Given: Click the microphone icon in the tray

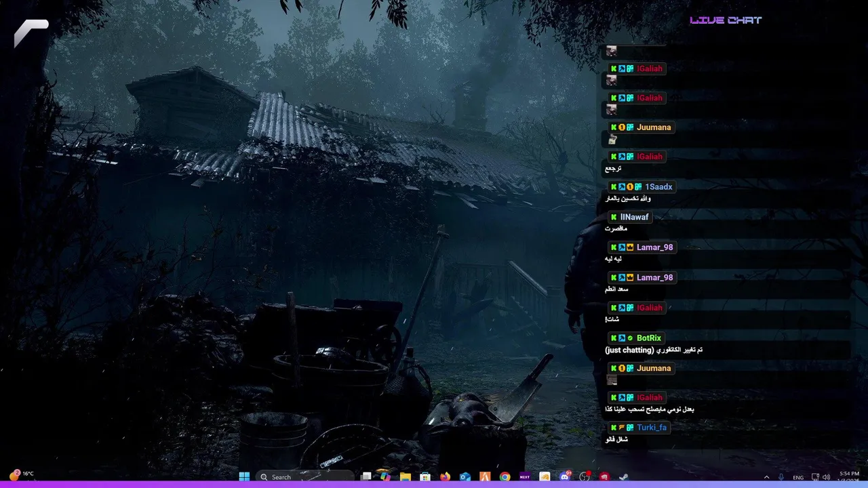Looking at the screenshot, I should (x=781, y=477).
